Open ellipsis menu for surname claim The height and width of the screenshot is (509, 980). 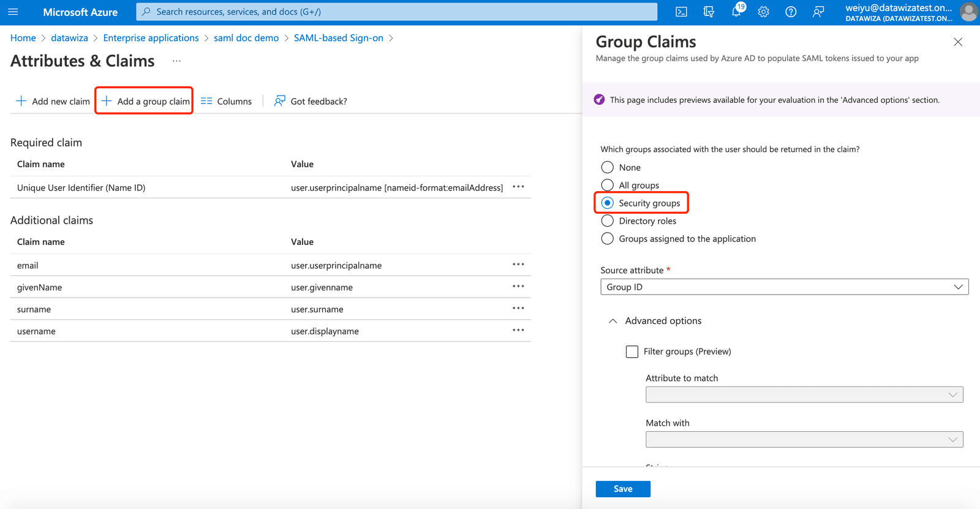[x=518, y=309]
